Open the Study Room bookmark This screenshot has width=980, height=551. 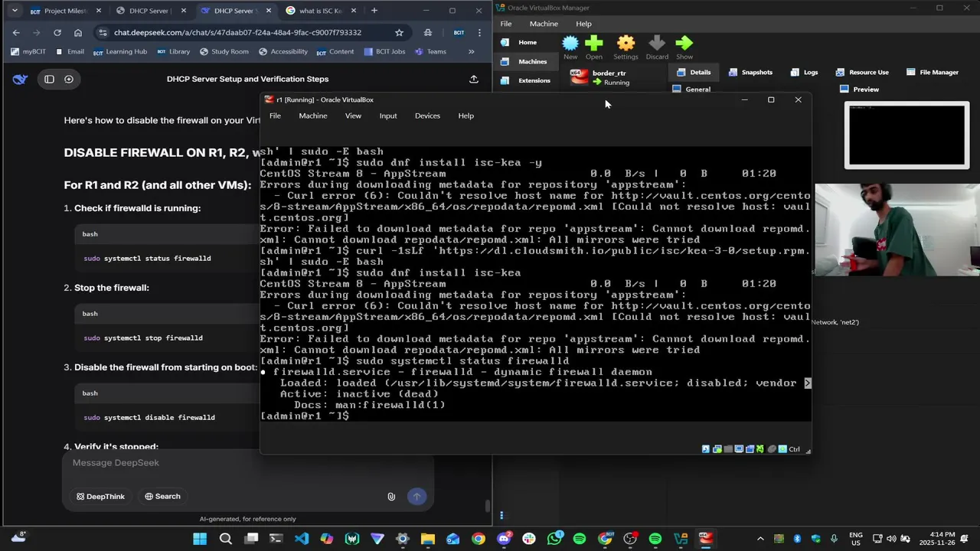pos(224,51)
